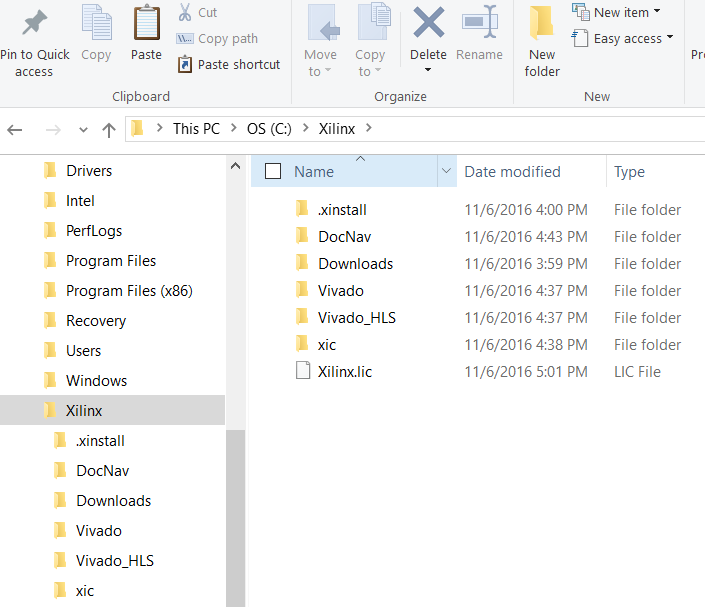Select the .xinstall folder in file list

pos(342,210)
